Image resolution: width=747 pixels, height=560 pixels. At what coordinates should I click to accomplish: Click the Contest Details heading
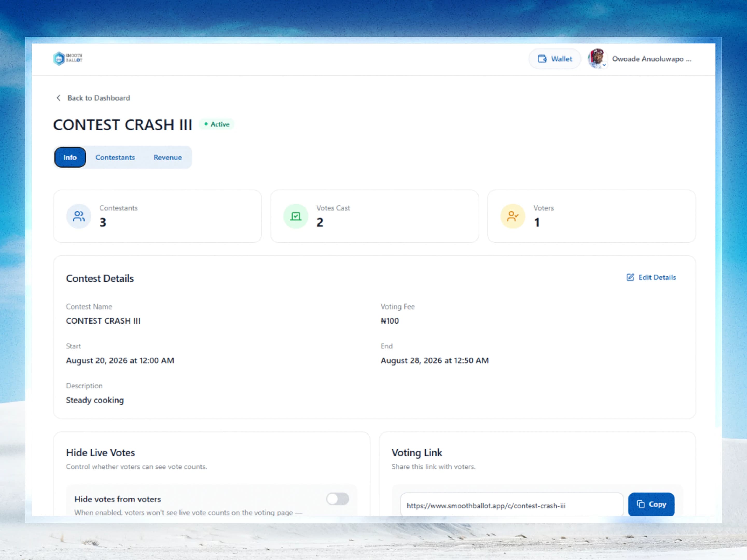[x=100, y=278]
